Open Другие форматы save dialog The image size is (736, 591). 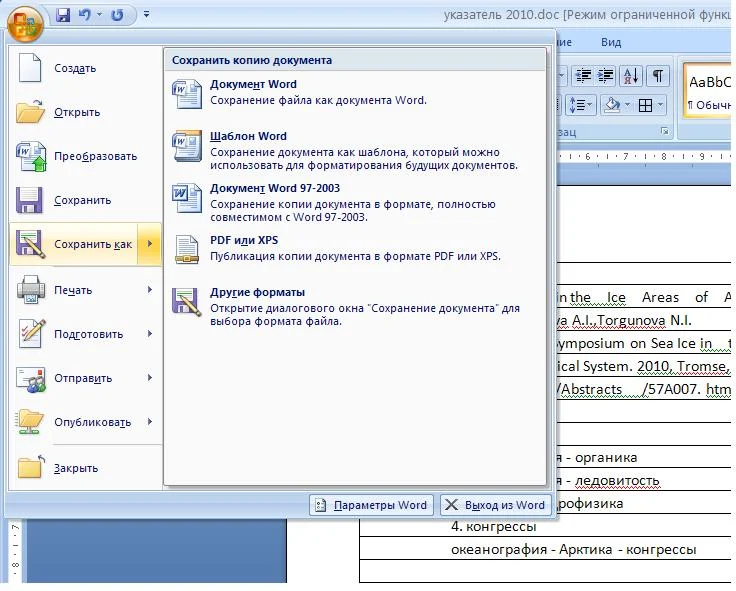click(x=355, y=307)
